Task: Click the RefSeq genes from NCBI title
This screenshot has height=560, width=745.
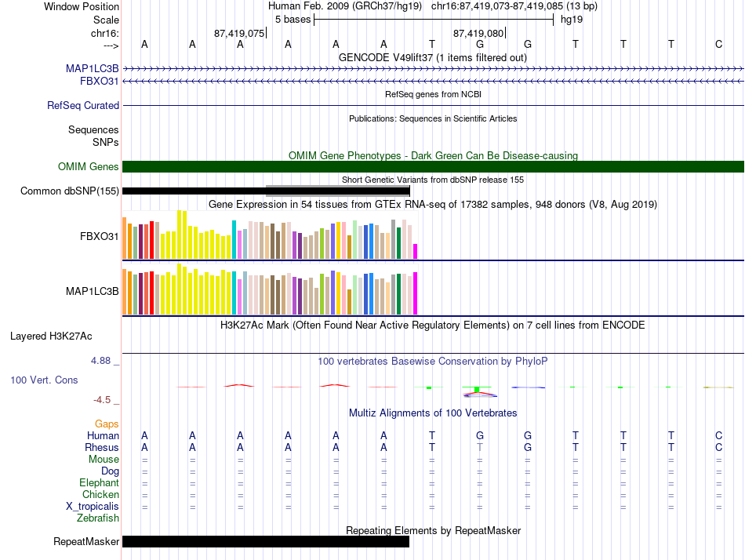Action: coord(433,94)
